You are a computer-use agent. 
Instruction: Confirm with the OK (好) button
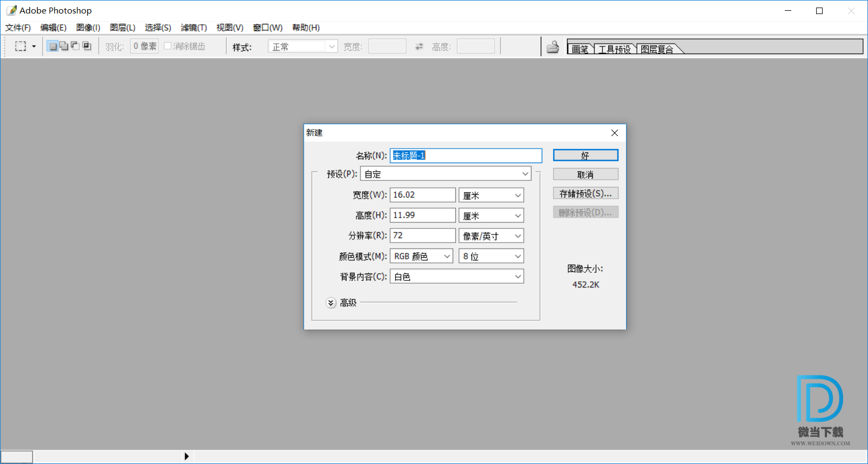point(586,156)
